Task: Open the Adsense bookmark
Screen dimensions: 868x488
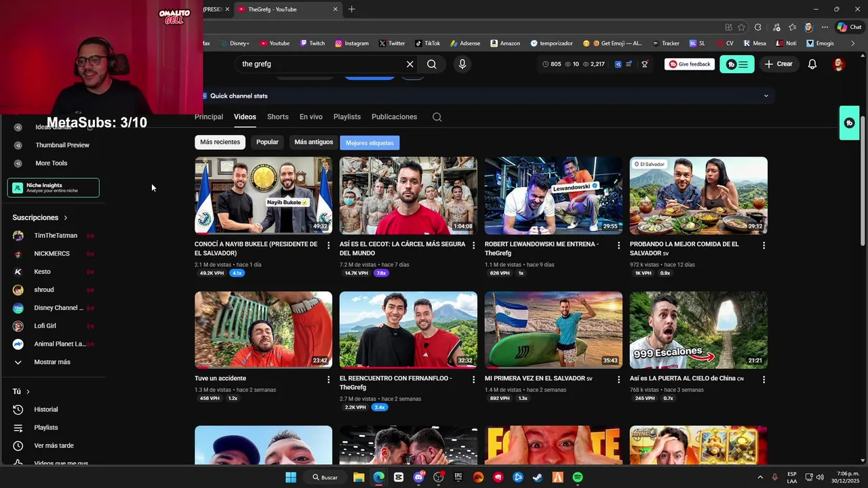Action: pyautogui.click(x=465, y=43)
